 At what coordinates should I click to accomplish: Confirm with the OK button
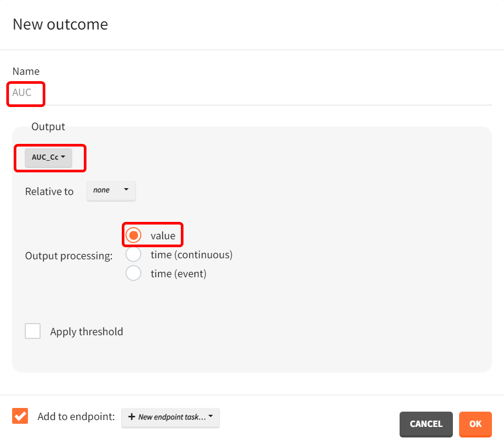click(x=475, y=424)
